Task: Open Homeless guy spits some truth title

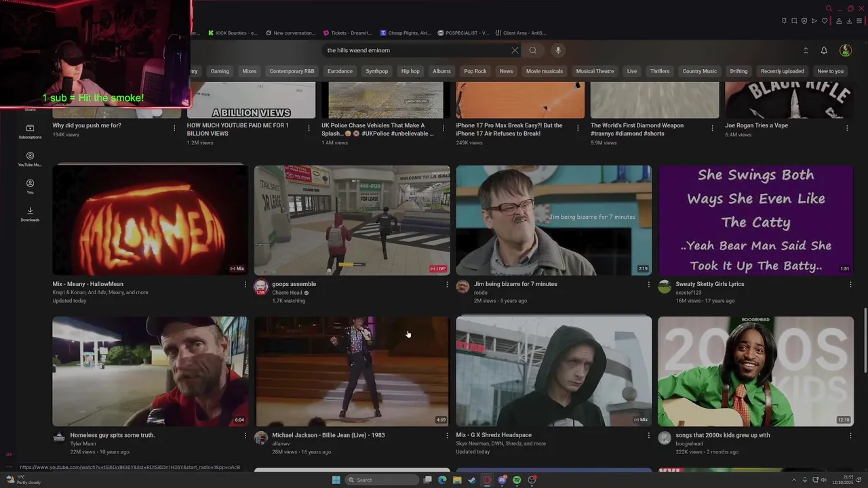Action: (113, 435)
